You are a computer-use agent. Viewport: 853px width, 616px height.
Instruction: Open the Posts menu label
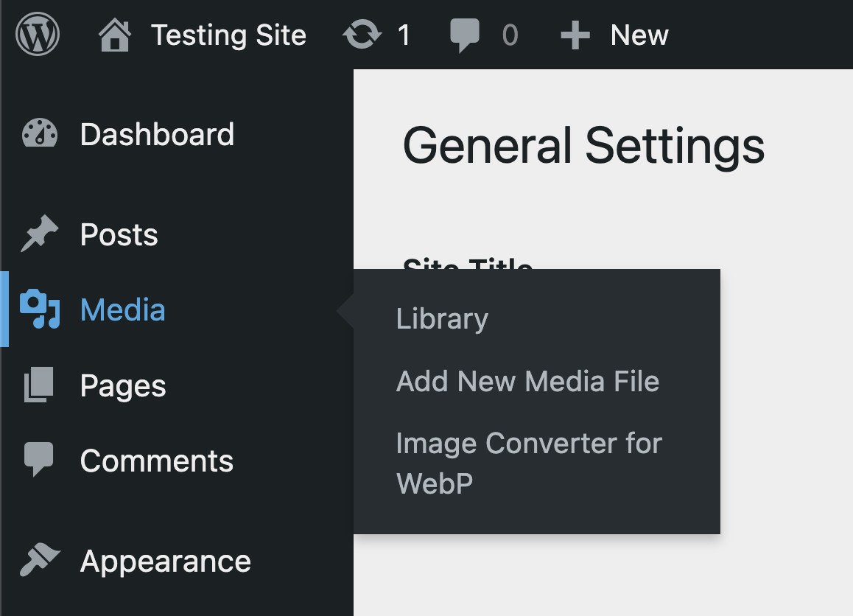point(119,235)
